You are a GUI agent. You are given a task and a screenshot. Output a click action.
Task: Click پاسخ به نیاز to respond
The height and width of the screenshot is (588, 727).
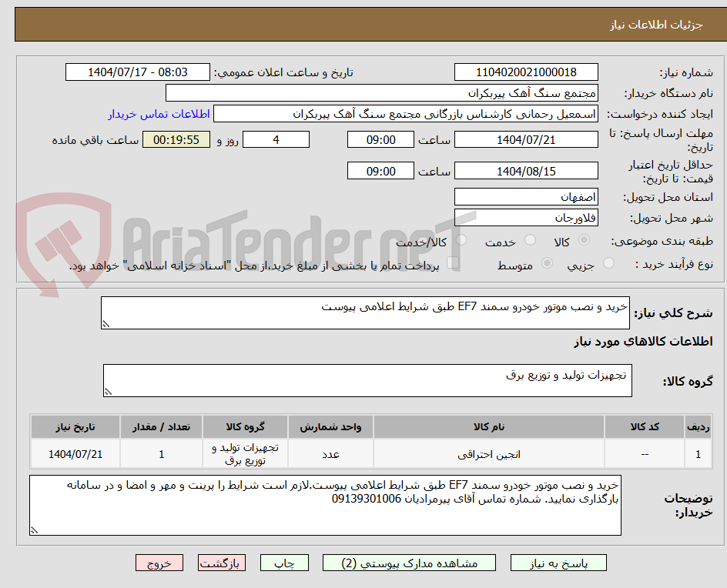point(558,563)
